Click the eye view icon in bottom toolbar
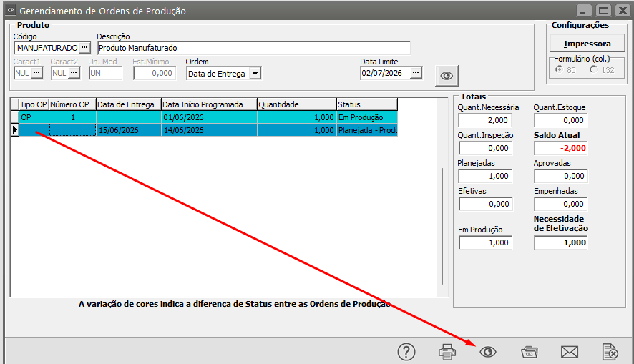This screenshot has height=364, width=634. click(x=488, y=352)
